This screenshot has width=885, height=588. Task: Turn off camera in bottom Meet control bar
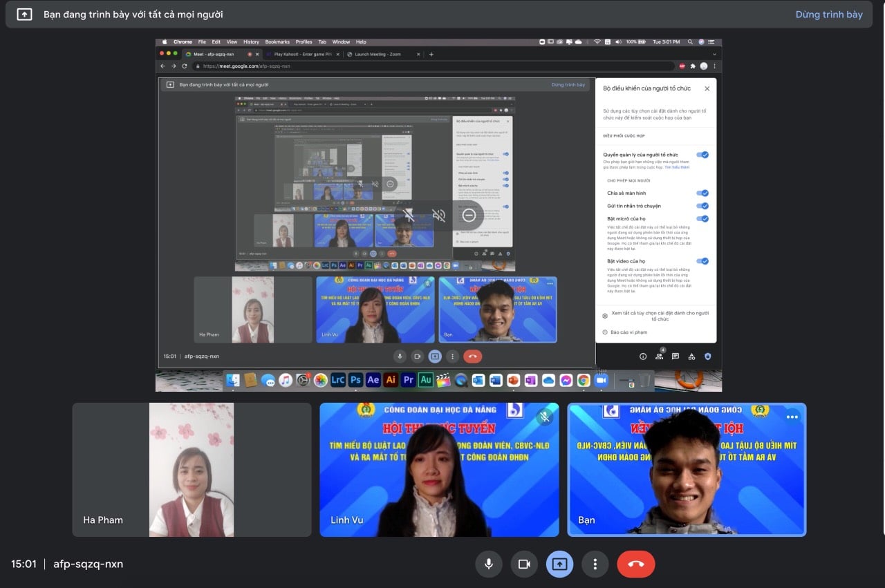524,564
